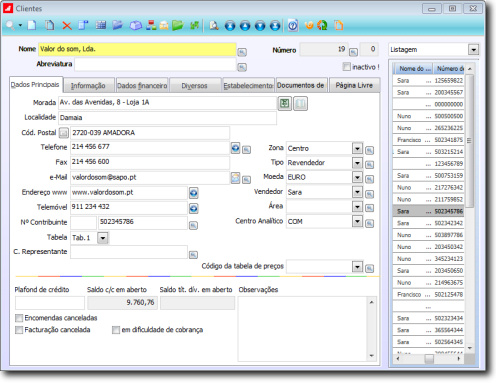Click the orange page icon in toolbar
The width and height of the screenshot is (496, 383).
[339, 25]
